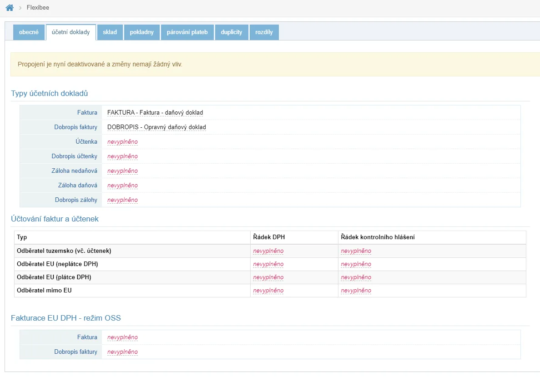540x392 pixels.
Task: Fill in the Záloha nedaňová value
Action: point(122,171)
